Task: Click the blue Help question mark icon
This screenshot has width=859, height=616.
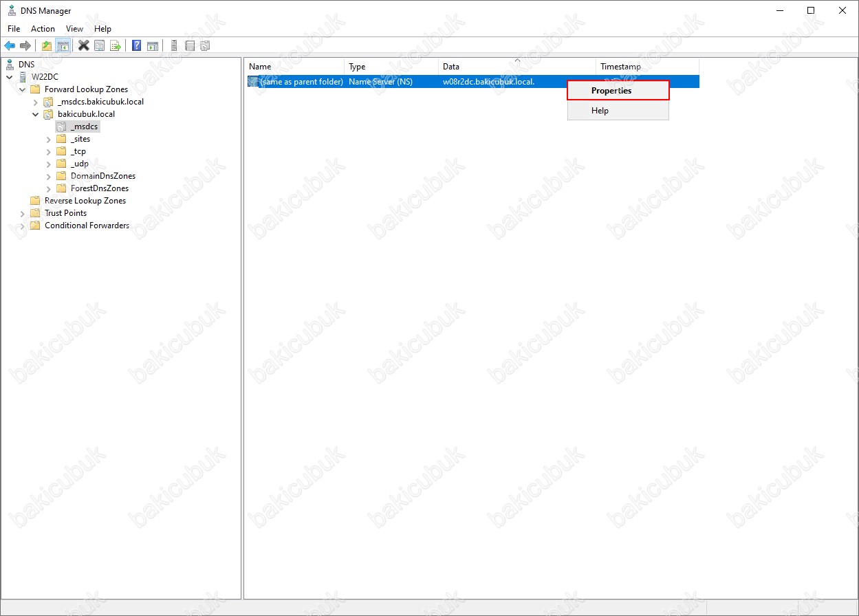Action: coord(137,46)
